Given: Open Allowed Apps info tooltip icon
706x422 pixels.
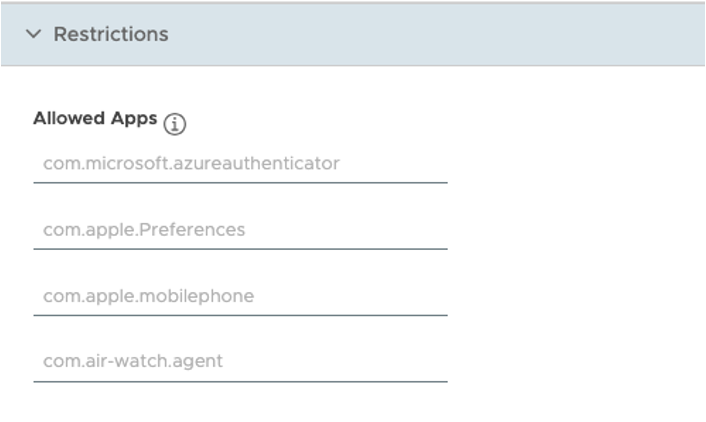Looking at the screenshot, I should click(x=176, y=124).
